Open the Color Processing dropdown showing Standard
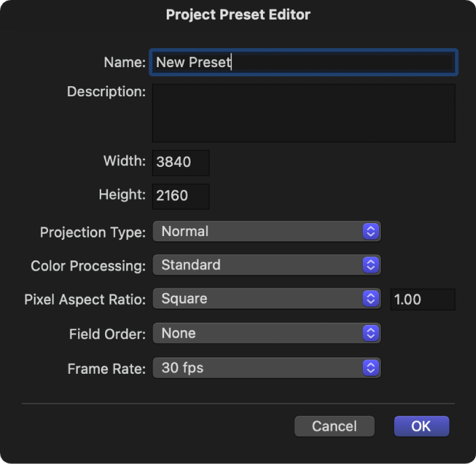Viewport: 476px width, 464px height. point(258,265)
